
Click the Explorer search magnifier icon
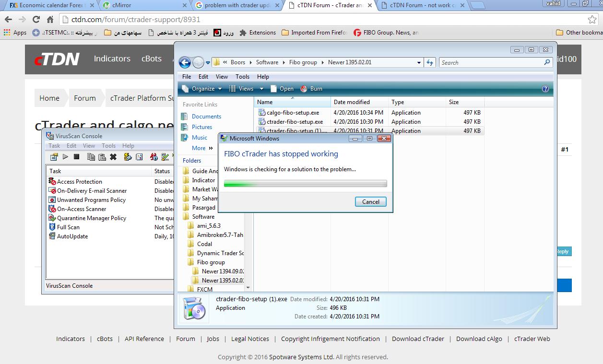(547, 62)
